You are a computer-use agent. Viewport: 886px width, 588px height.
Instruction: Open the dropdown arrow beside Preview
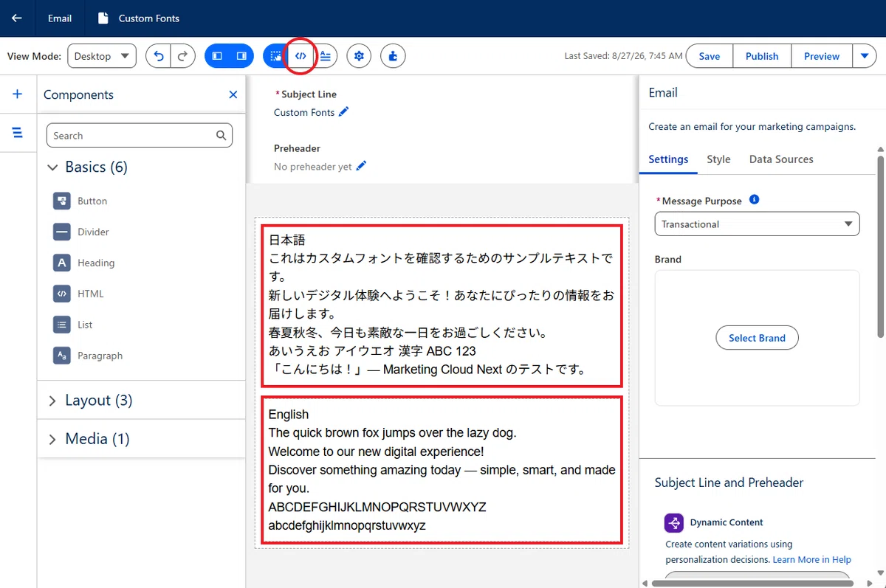click(x=865, y=56)
